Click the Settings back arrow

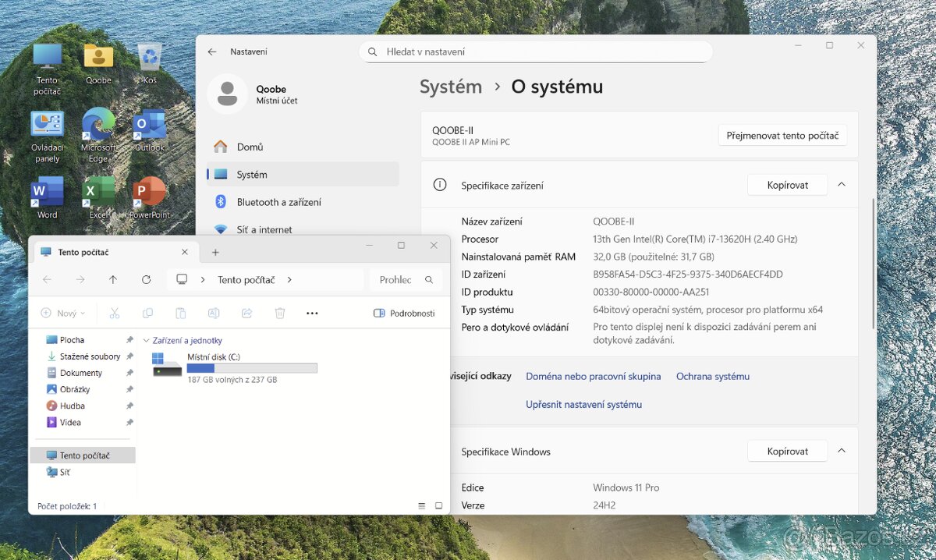[212, 51]
